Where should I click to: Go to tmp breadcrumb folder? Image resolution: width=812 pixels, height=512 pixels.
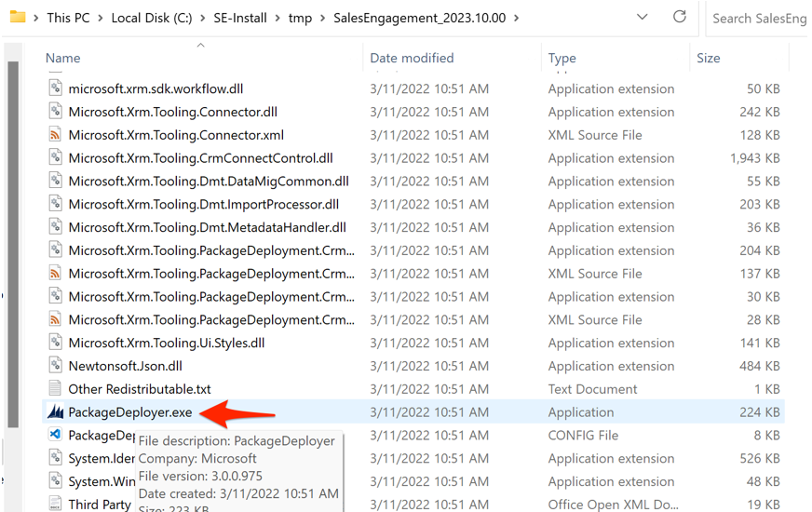click(301, 19)
